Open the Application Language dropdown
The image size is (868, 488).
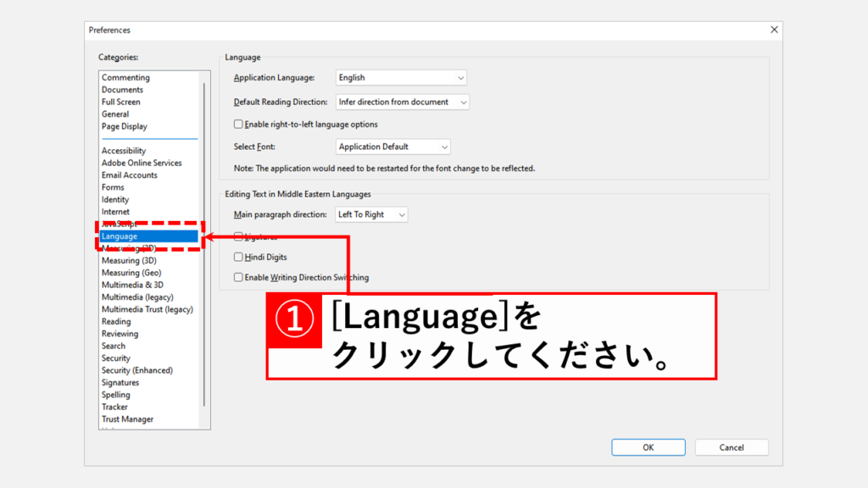(x=401, y=78)
